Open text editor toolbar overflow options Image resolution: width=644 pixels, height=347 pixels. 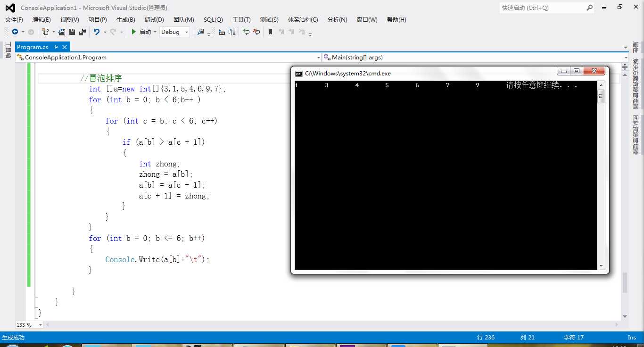coord(310,34)
